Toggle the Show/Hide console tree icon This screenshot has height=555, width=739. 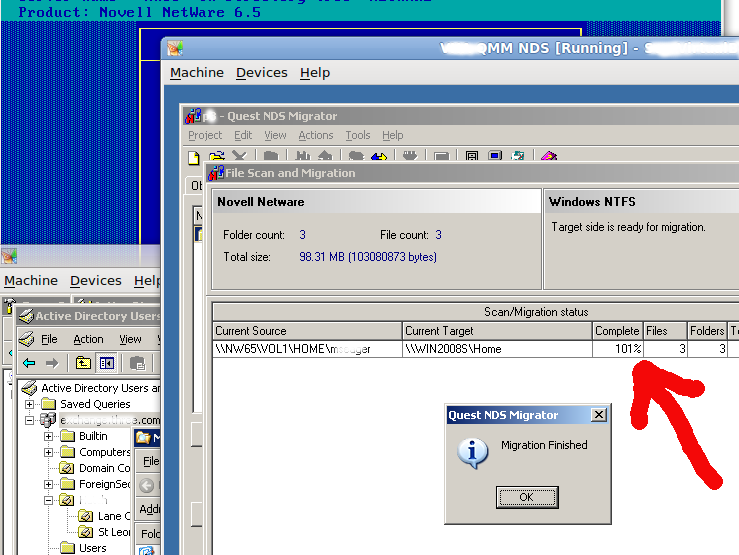tap(107, 363)
